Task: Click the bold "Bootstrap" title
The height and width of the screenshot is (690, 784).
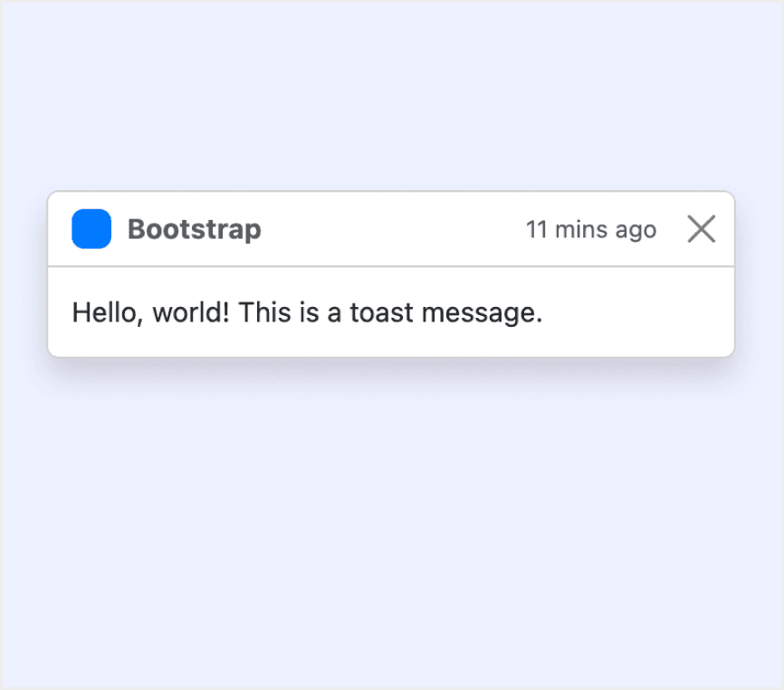Action: point(195,229)
